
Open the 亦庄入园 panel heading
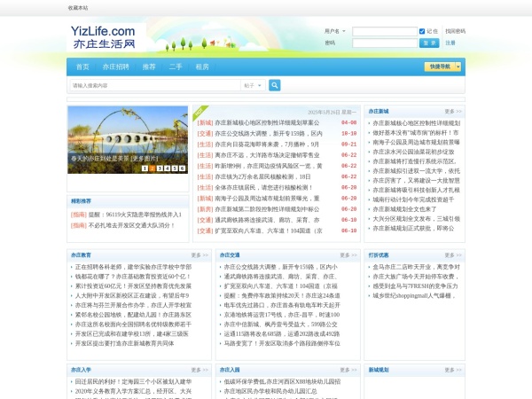tap(230, 370)
